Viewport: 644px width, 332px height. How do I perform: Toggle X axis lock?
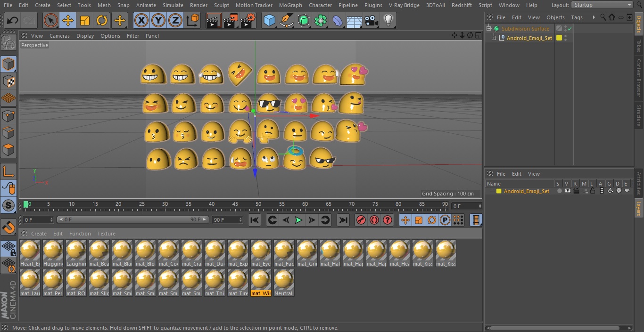(141, 21)
